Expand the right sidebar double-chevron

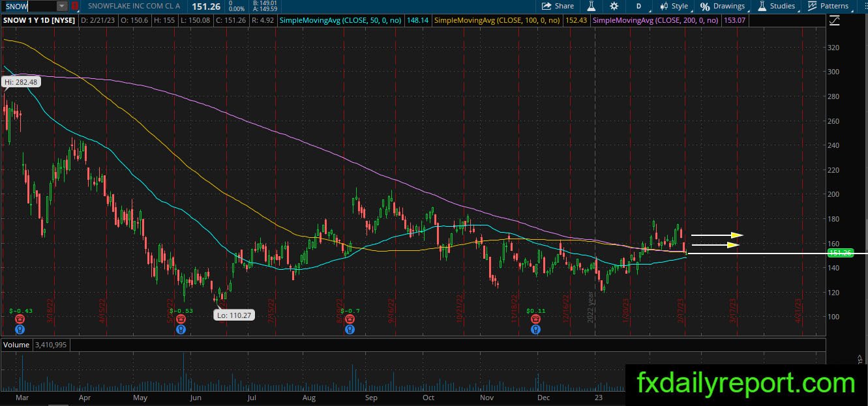[860, 359]
